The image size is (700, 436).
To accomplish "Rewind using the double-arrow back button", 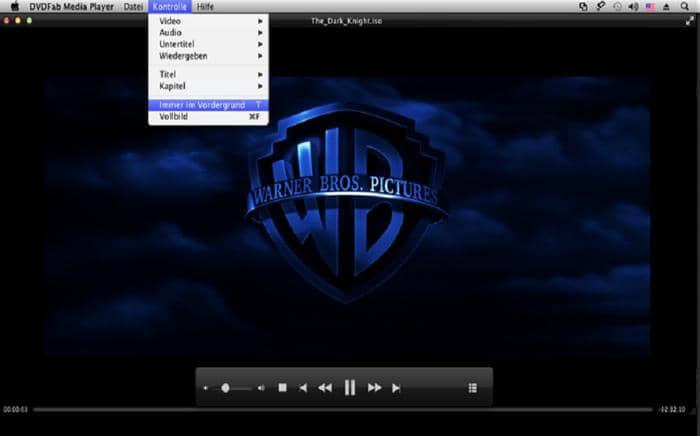I will [x=325, y=388].
